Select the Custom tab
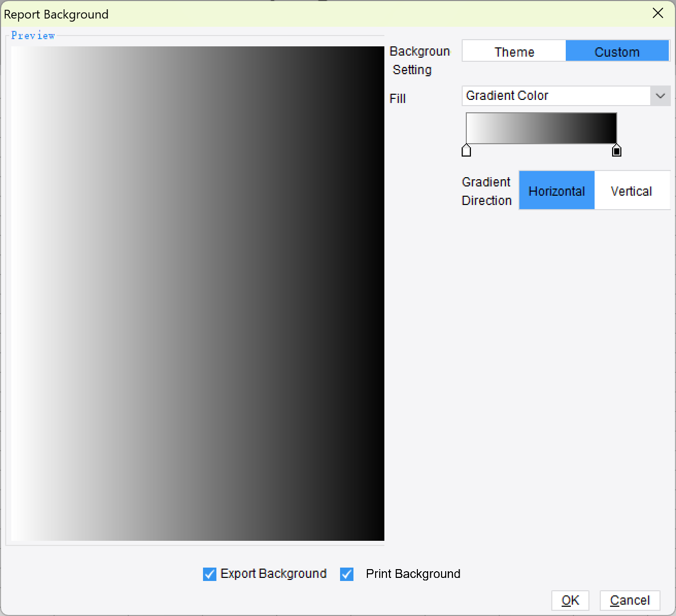The image size is (676, 616). tap(617, 51)
